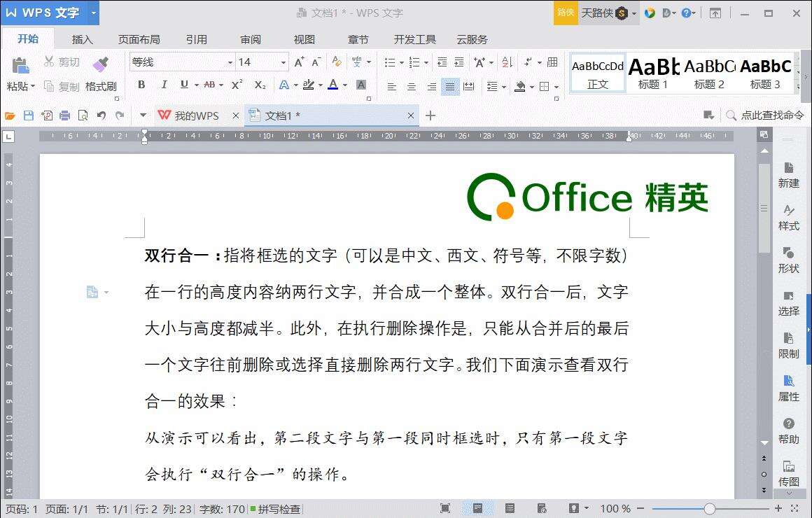Click the decrease indent icon
Viewport: 812px width, 518px height.
[x=442, y=63]
